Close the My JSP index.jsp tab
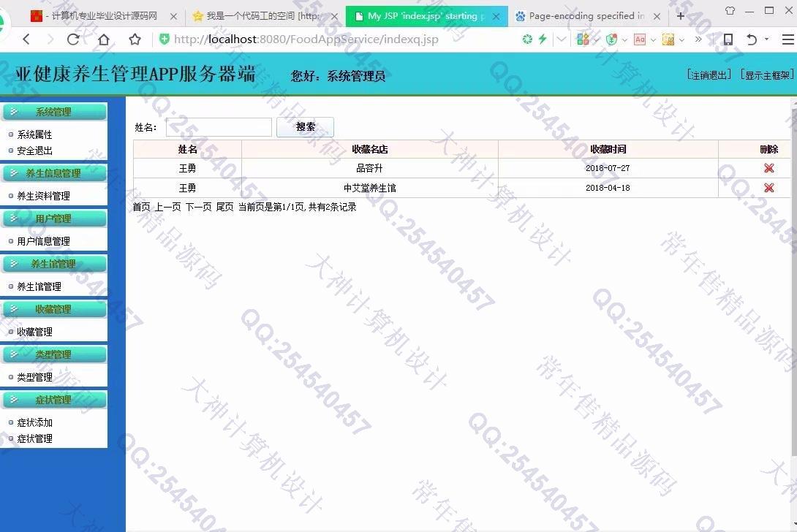This screenshot has height=532, width=797. pyautogui.click(x=496, y=16)
